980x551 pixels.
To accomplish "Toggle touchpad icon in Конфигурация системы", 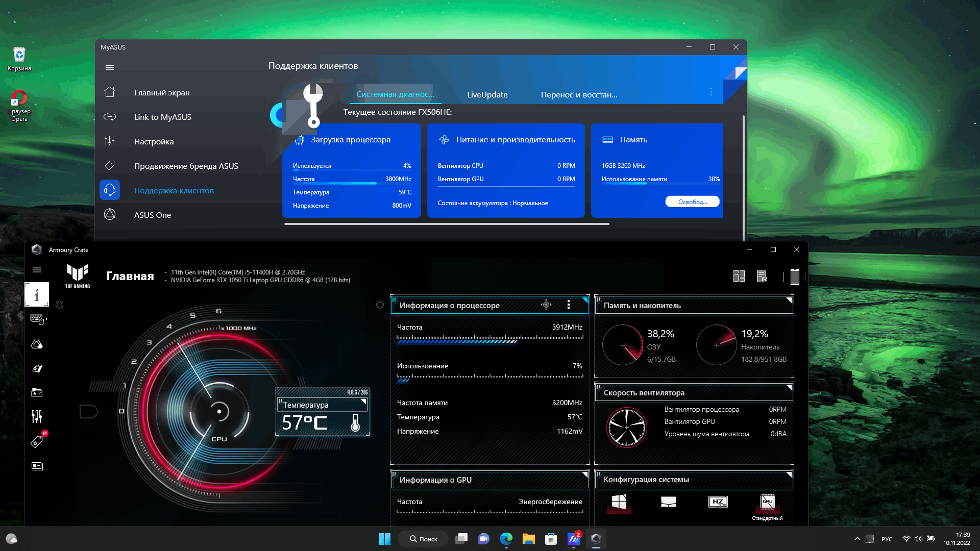I will click(x=669, y=503).
